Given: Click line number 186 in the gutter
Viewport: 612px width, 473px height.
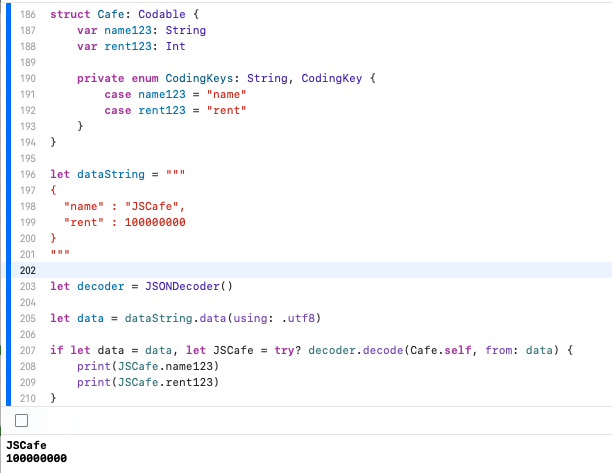Looking at the screenshot, I should [28, 14].
